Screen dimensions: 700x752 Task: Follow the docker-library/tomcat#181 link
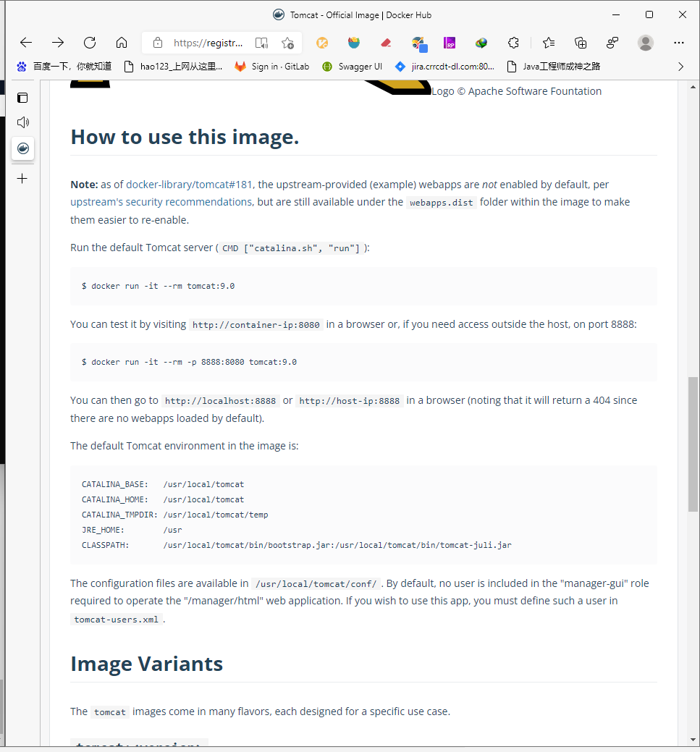[189, 185]
